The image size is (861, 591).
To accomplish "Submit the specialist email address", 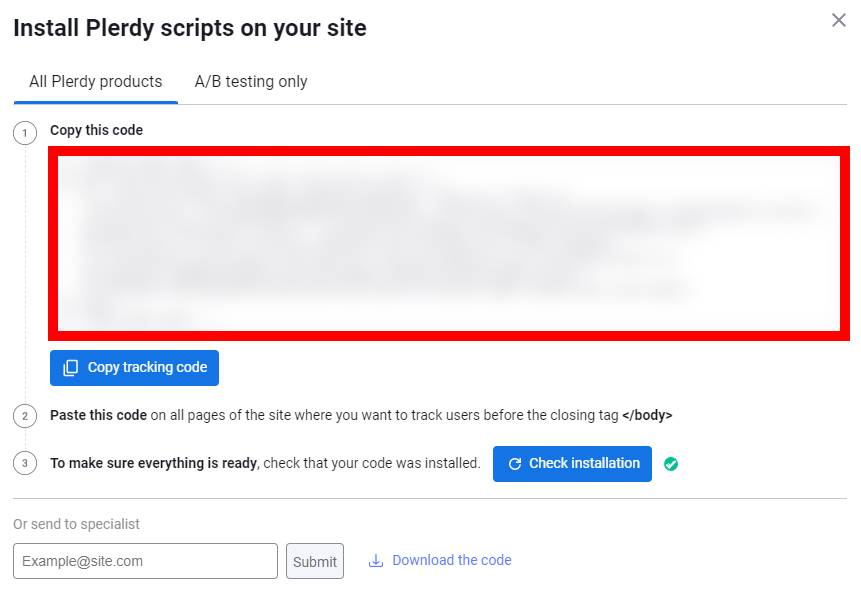I will point(315,561).
